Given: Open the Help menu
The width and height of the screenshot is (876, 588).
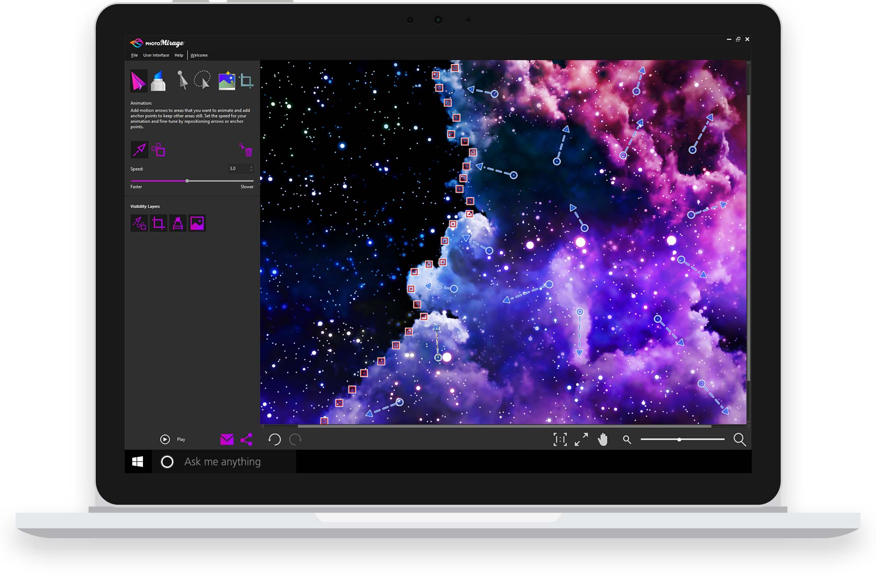Looking at the screenshot, I should (x=179, y=55).
